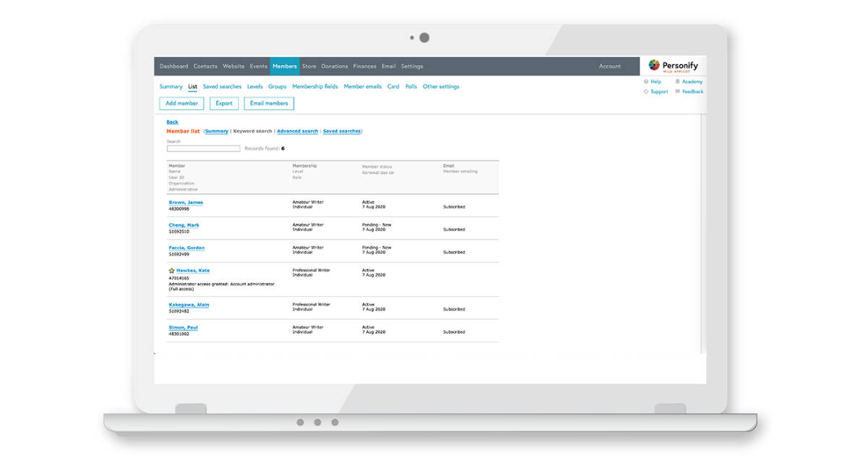Click the Personify Wild Apricot logo
Viewport: 868px width, 456px height.
point(673,66)
